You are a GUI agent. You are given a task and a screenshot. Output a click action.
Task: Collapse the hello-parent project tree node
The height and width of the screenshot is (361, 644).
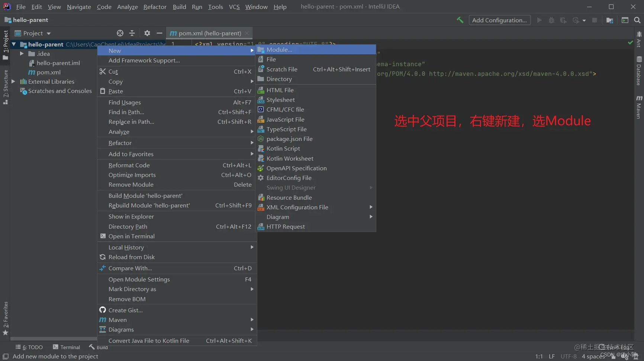click(x=14, y=44)
